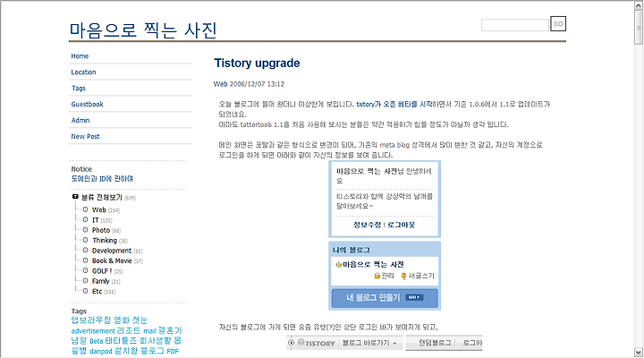Open Guestbook menu item
The image size is (644, 358).
87,104
